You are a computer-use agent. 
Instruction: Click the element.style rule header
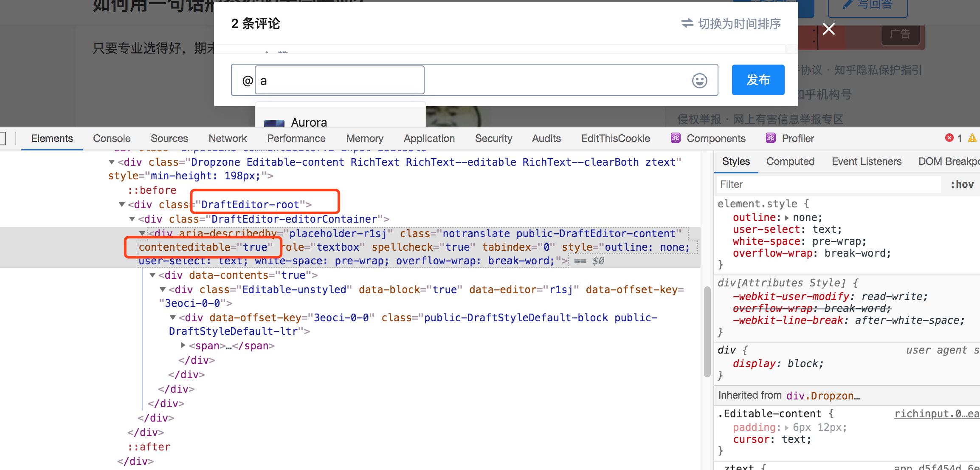pos(763,204)
